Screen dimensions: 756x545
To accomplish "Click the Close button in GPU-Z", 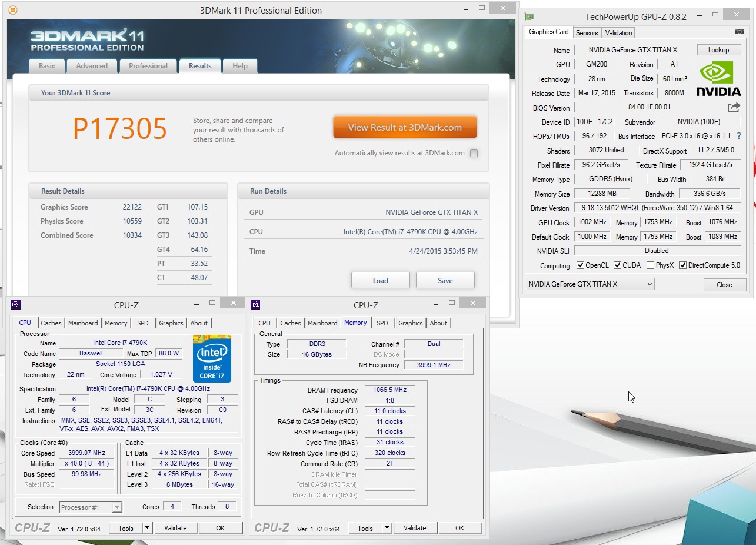I will (724, 284).
